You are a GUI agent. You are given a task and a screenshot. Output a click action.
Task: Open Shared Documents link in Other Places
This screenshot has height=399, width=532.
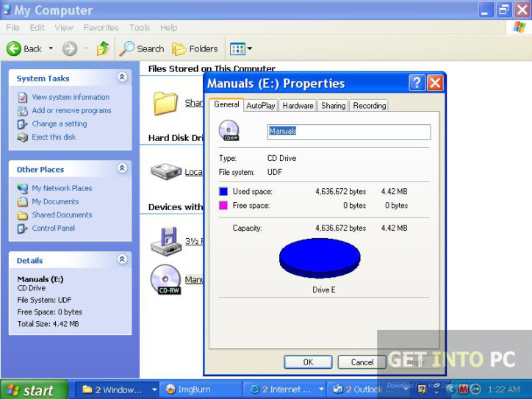pyautogui.click(x=62, y=215)
